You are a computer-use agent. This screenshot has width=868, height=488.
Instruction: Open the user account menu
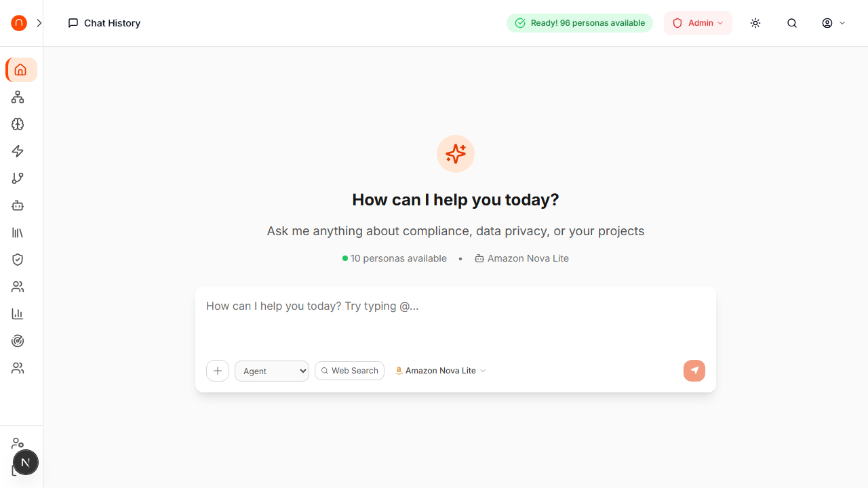833,22
